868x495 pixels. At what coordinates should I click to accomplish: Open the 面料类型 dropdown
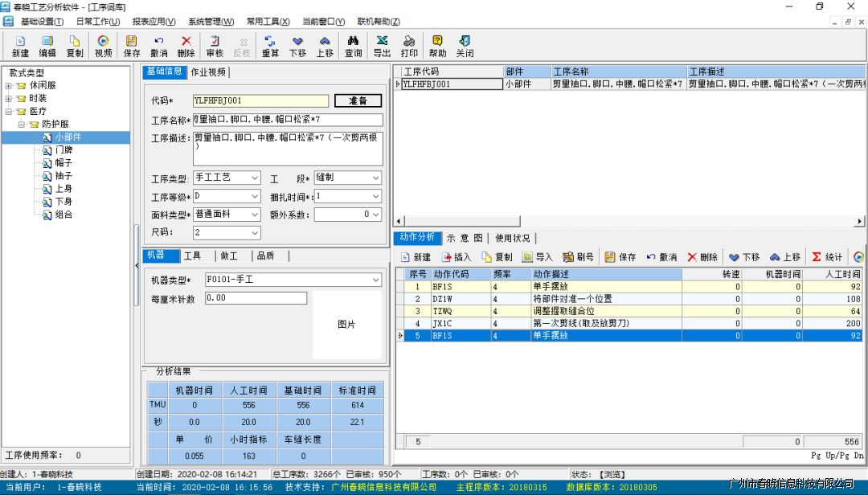(254, 215)
